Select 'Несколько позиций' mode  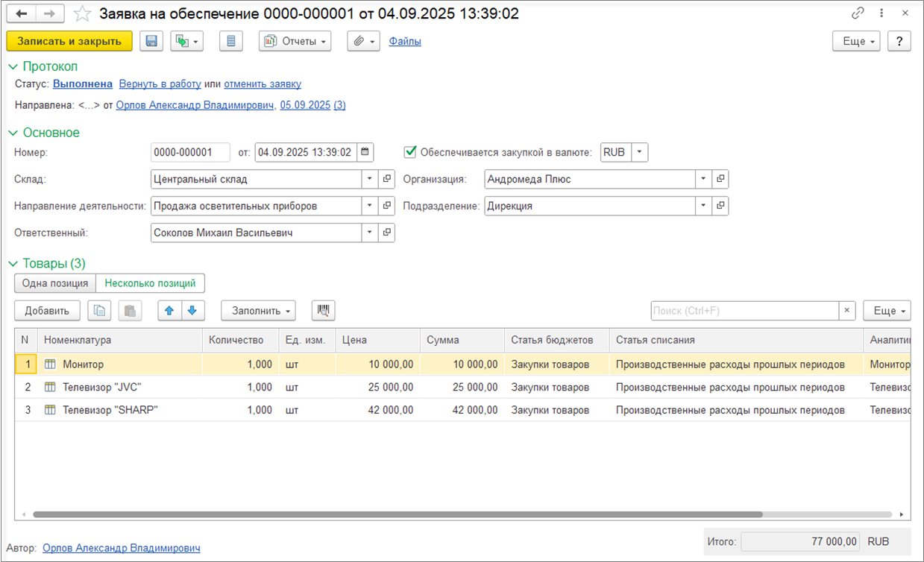150,283
